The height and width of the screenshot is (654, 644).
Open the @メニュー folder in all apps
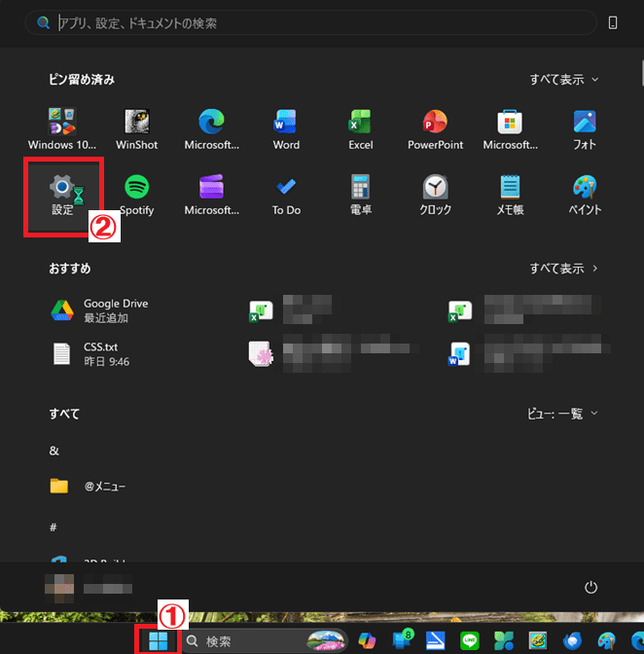click(88, 486)
